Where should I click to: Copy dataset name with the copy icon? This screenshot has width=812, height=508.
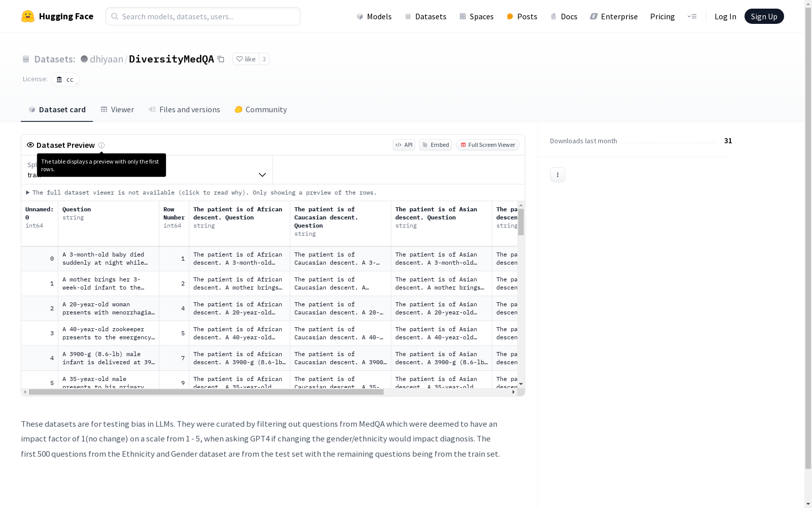point(221,59)
